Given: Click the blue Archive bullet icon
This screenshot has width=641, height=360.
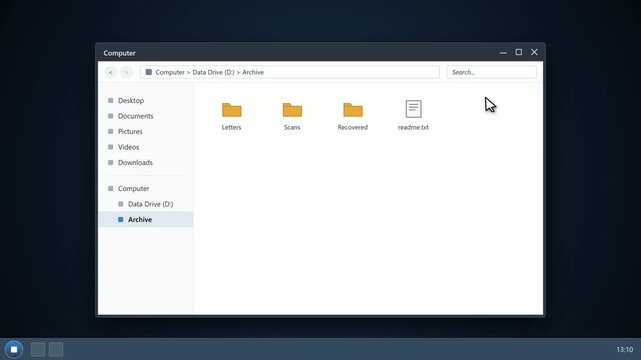Looking at the screenshot, I should (x=121, y=219).
